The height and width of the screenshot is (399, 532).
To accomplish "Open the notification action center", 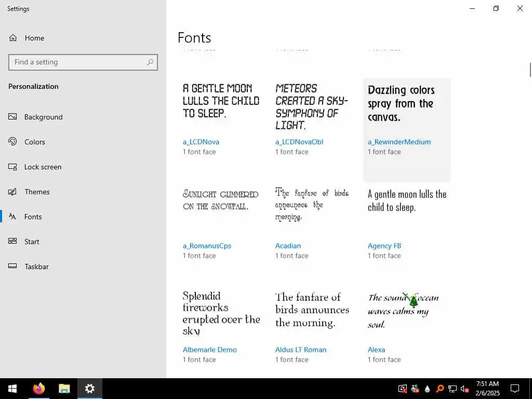I will [x=515, y=389].
